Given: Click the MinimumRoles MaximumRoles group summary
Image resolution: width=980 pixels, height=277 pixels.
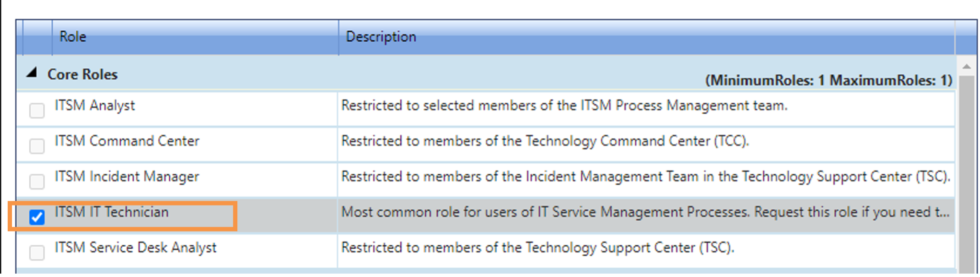Looking at the screenshot, I should [828, 80].
